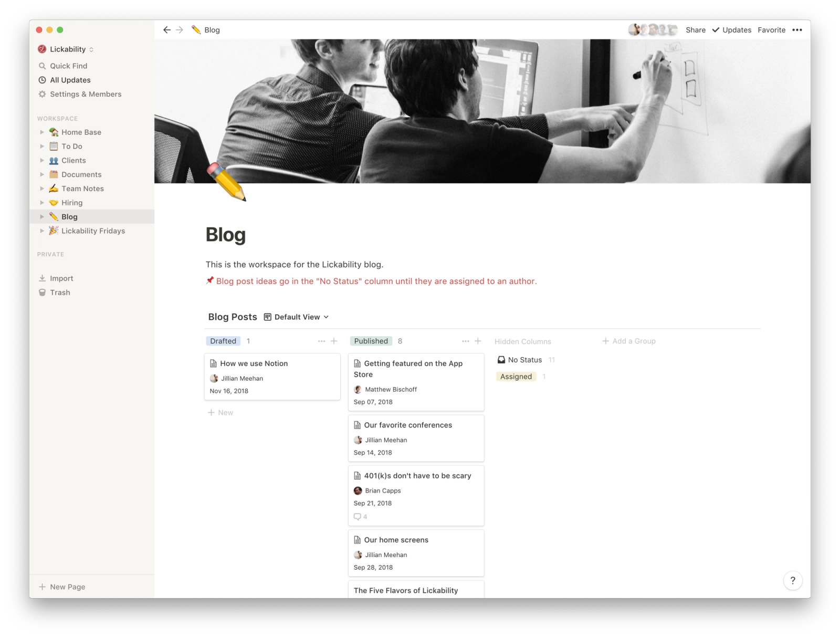Open the Lickability workspace switcher

pos(66,49)
